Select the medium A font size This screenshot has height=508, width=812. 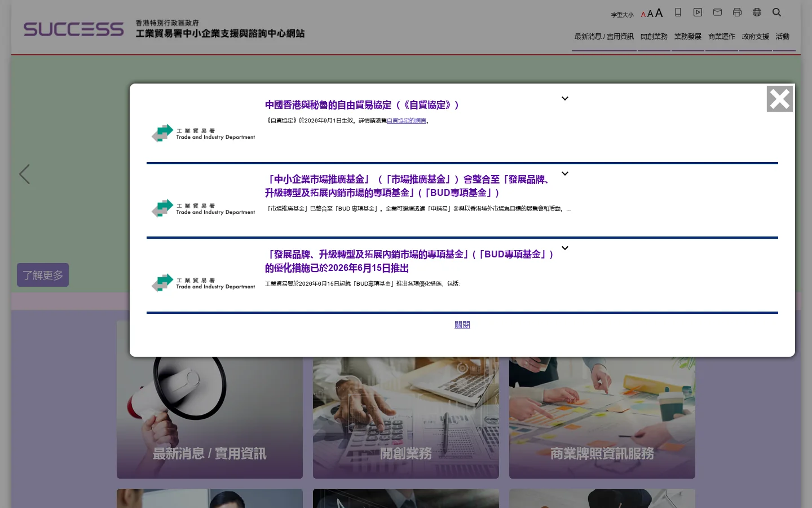[x=650, y=14]
